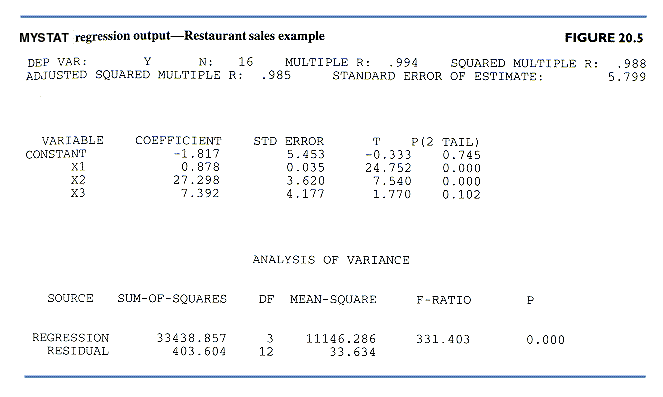Select the X3 t-value 1.770
This screenshot has height=397, width=663.
click(392, 194)
